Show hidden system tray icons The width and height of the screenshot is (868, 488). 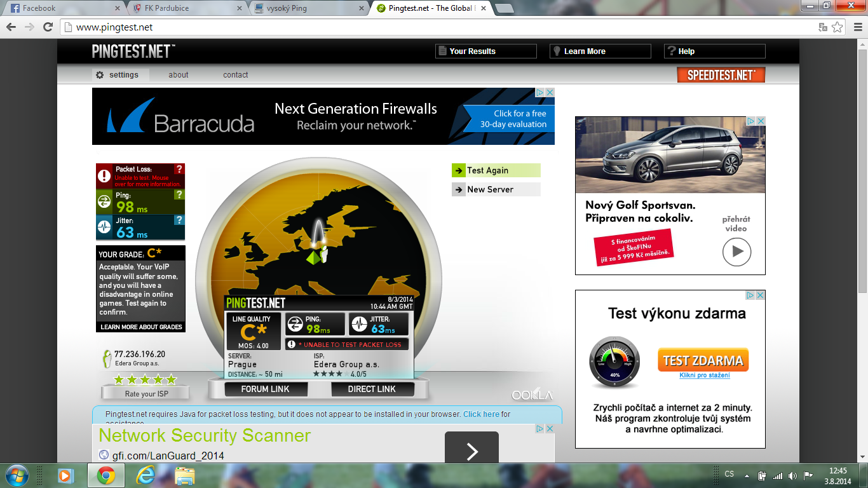pos(747,475)
